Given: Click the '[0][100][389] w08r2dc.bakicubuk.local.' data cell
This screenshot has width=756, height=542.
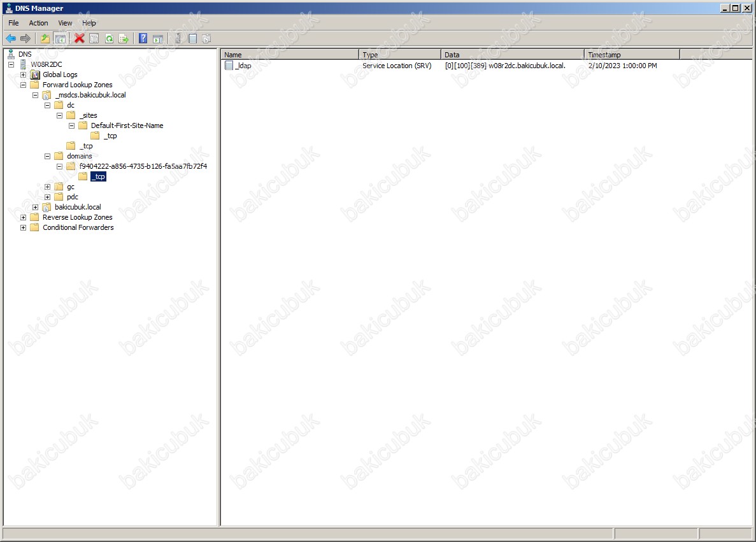Looking at the screenshot, I should click(x=505, y=66).
